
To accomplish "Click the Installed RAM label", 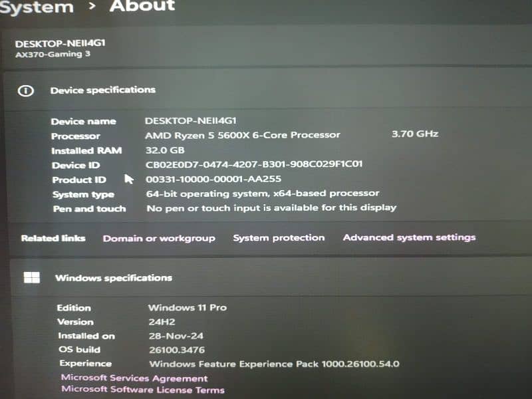I will tap(86, 151).
